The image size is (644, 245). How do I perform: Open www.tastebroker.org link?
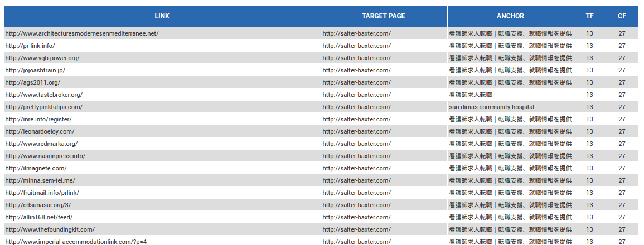point(43,95)
